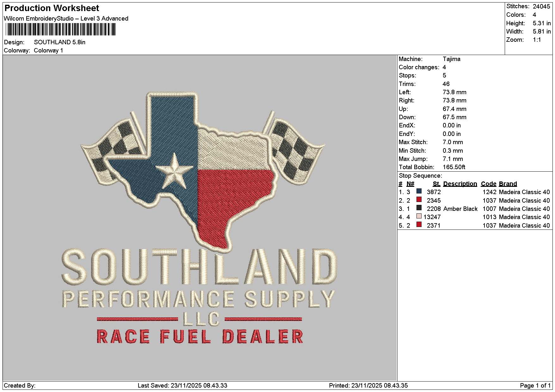Click thread code '1007'
The height and width of the screenshot is (392, 555).
490,209
